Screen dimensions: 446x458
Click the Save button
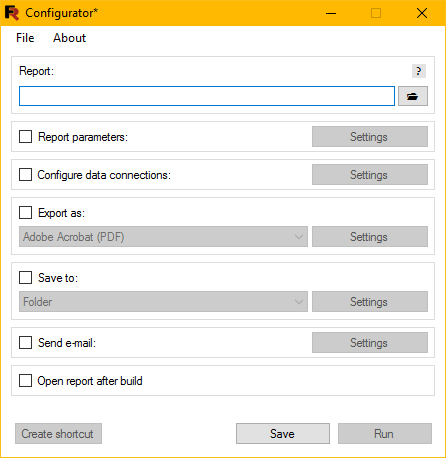pos(283,434)
